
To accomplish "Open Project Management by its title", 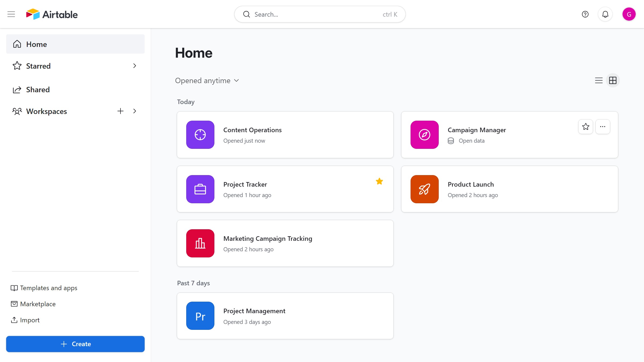I will [x=254, y=311].
